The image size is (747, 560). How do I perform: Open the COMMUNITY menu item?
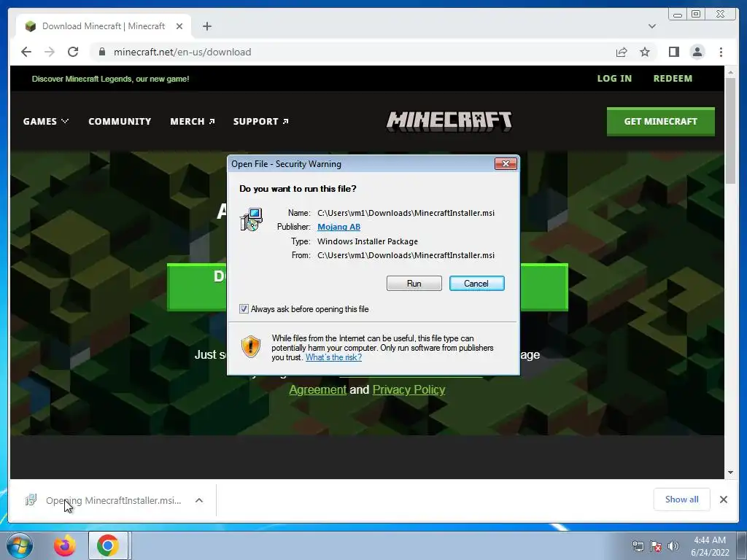point(120,122)
